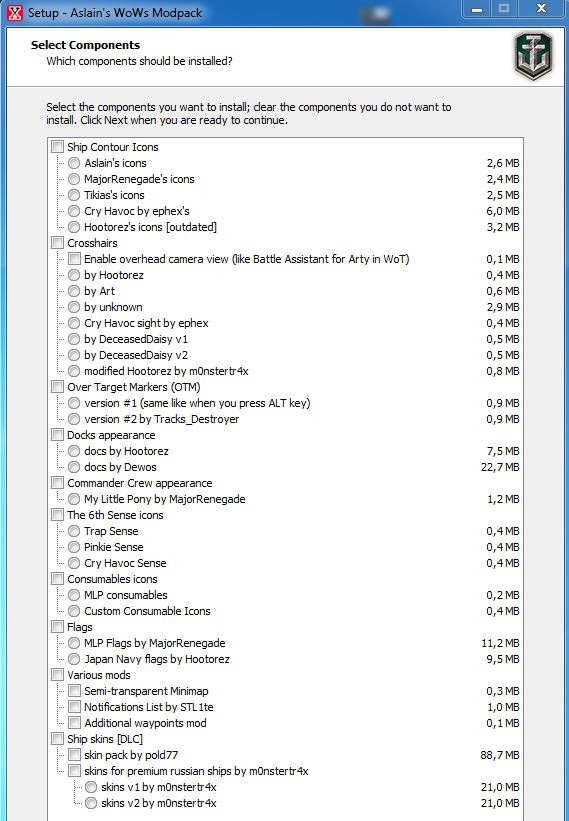The height and width of the screenshot is (821, 569).
Task: Pick Hootorez's icons [outdated] option
Action: click(74, 227)
